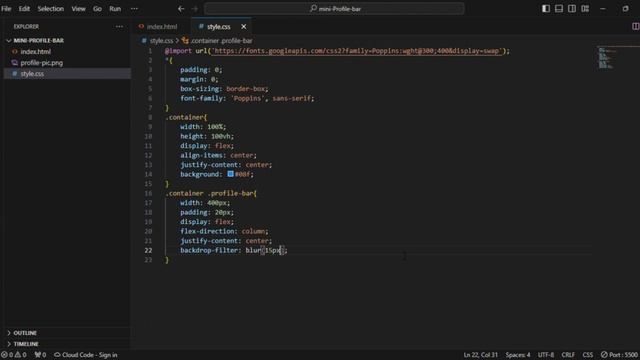640x360 pixels.
Task: Select style.css in the Explorer
Action: 32,73
